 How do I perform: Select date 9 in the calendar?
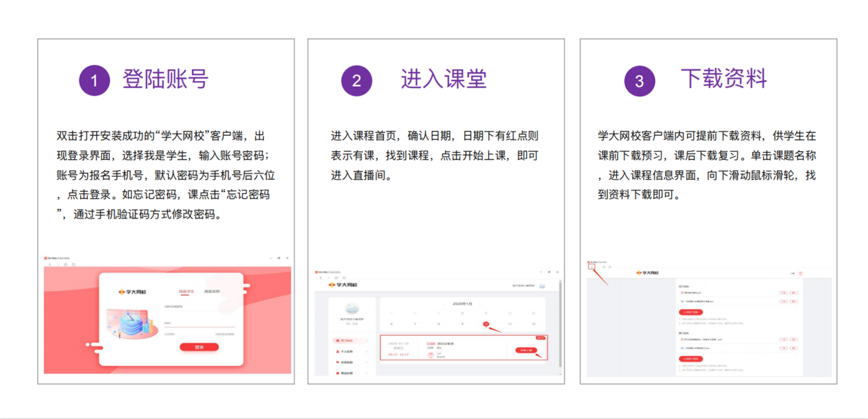[462, 324]
